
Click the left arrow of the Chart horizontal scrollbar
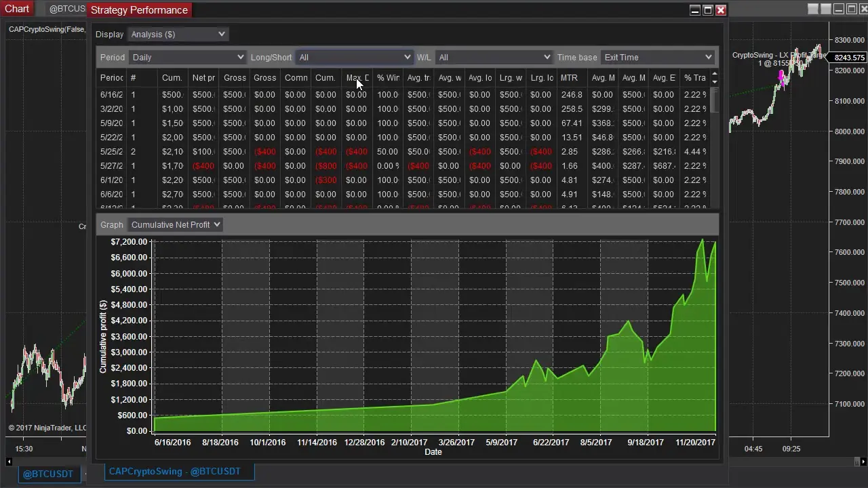(9, 462)
